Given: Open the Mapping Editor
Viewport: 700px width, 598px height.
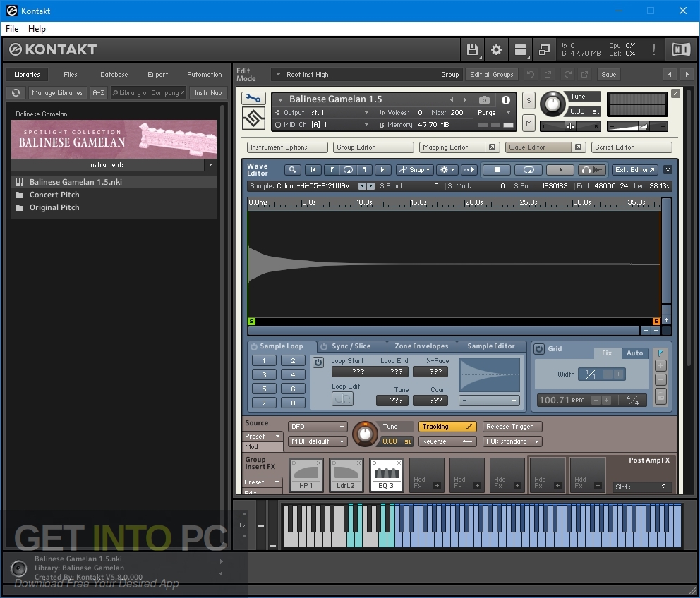Looking at the screenshot, I should pyautogui.click(x=452, y=147).
